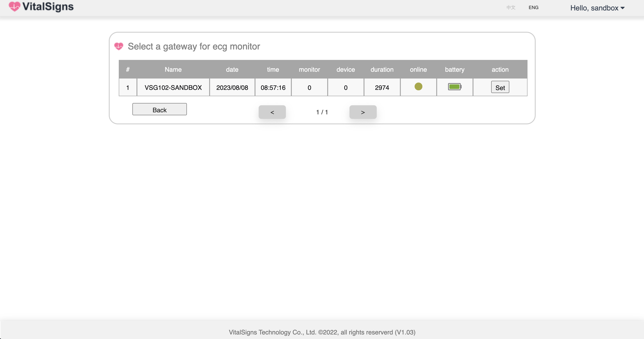This screenshot has height=339, width=644.
Task: Go to the previous page of gateways
Action: click(x=272, y=112)
